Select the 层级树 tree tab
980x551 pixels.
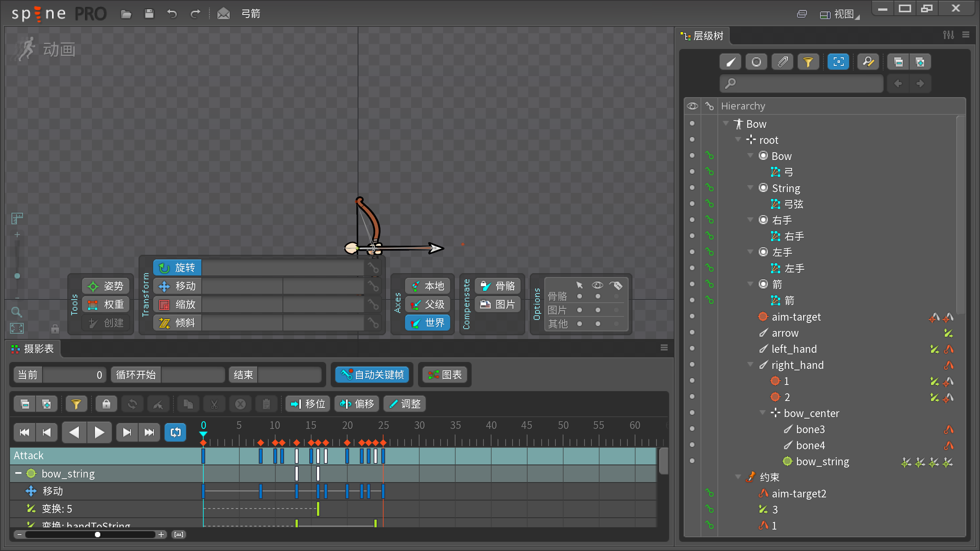(702, 36)
